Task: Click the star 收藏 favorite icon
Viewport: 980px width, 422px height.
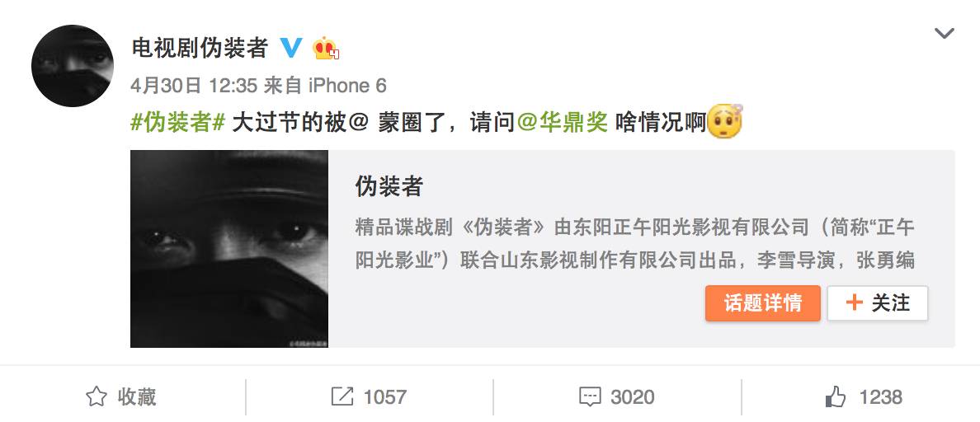Action: (97, 396)
